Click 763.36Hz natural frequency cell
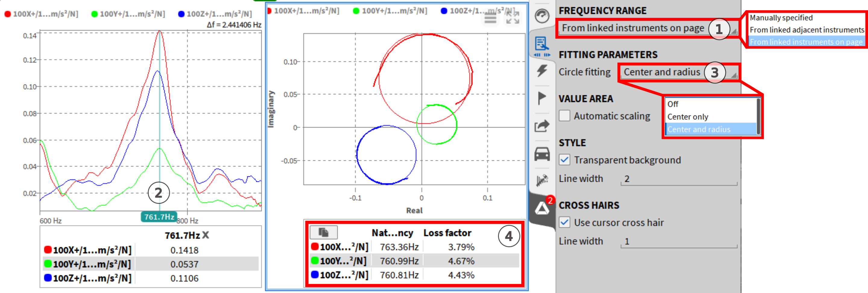Image resolution: width=868 pixels, height=293 pixels. coord(399,247)
